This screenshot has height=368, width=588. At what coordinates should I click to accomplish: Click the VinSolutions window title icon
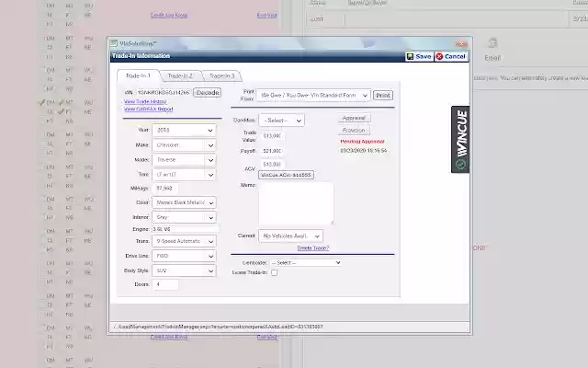click(x=114, y=43)
